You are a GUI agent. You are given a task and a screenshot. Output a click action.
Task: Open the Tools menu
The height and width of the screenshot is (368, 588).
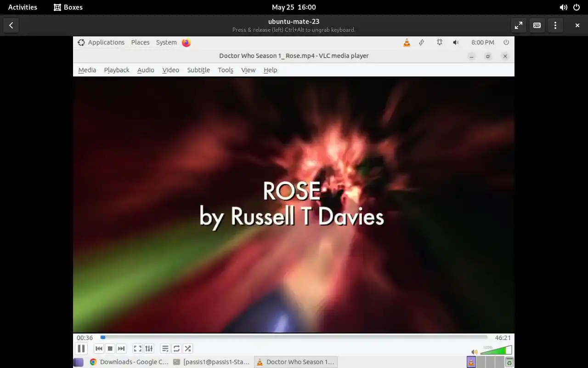pyautogui.click(x=226, y=70)
